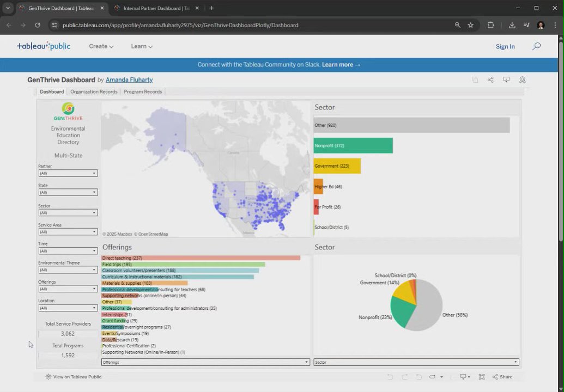The height and width of the screenshot is (392, 564).
Task: Expand the Create menu
Action: pyautogui.click(x=101, y=46)
